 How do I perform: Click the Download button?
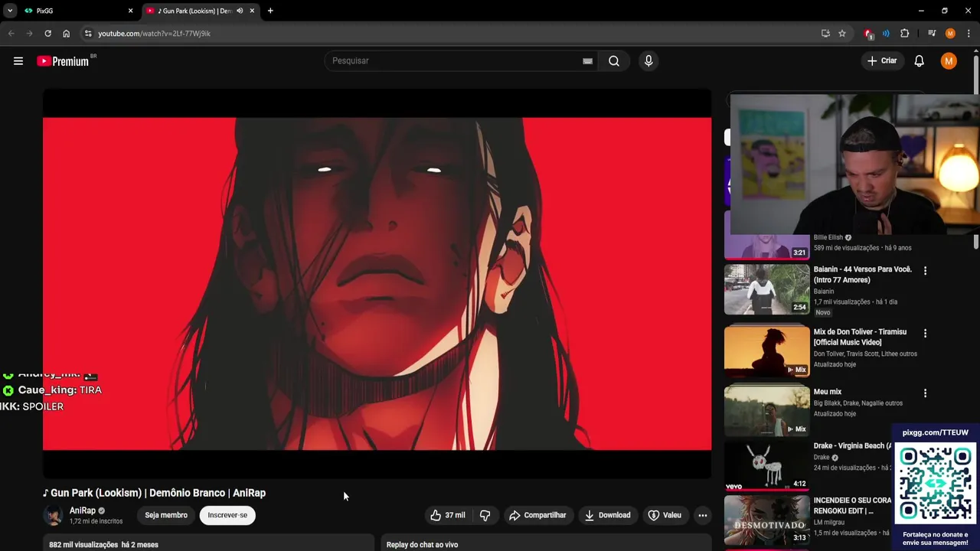[608, 515]
